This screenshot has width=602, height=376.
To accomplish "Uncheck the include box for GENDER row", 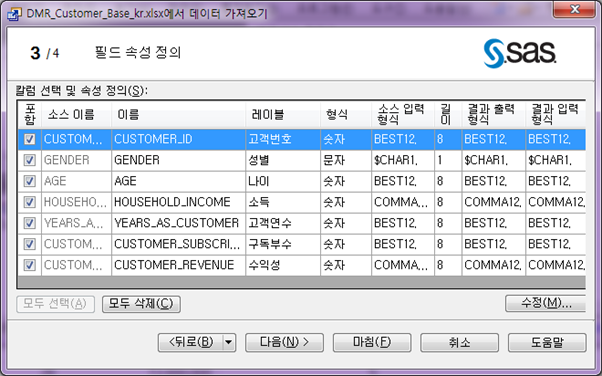I will point(30,160).
